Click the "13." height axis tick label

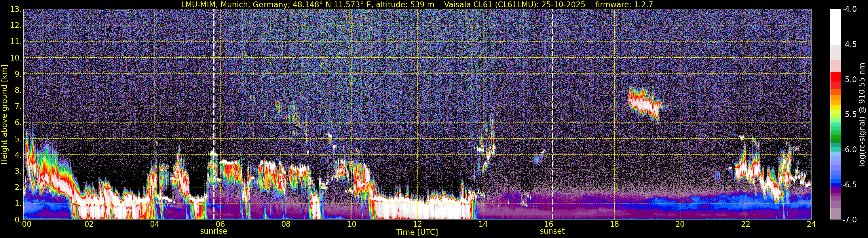click(16, 9)
